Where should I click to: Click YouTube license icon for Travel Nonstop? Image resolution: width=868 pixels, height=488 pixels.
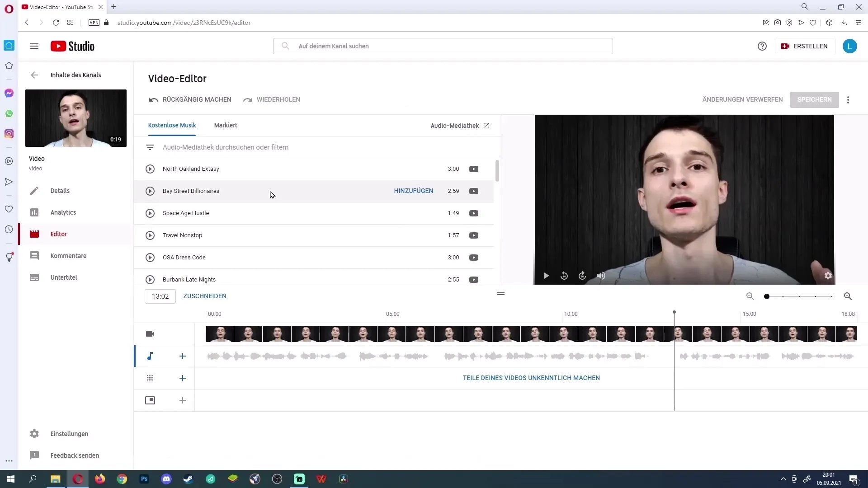coord(474,235)
